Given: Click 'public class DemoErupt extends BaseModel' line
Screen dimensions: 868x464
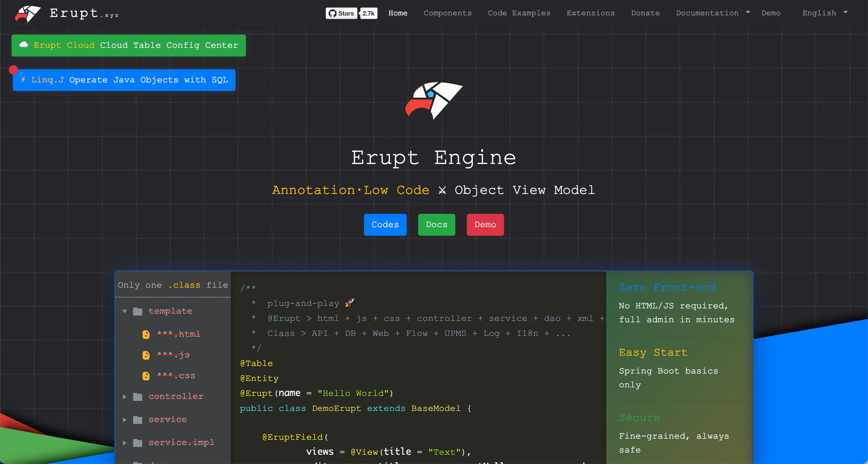Looking at the screenshot, I should tap(356, 408).
